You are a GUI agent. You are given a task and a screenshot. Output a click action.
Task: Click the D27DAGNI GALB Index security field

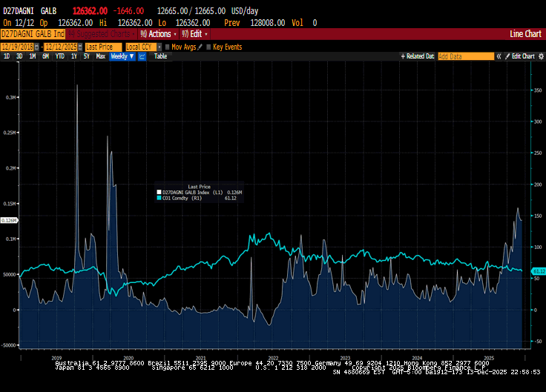pyautogui.click(x=33, y=34)
